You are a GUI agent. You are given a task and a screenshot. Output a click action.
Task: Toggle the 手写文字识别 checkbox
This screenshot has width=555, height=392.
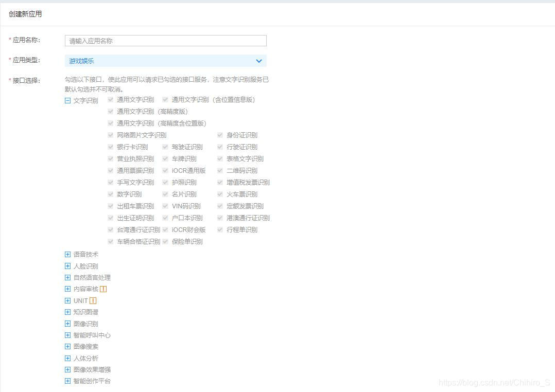tap(110, 182)
